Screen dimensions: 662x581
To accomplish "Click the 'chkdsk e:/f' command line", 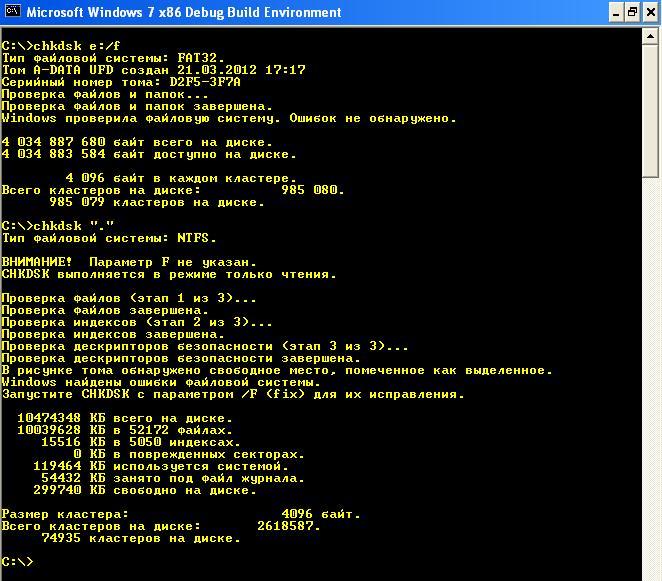I will pyautogui.click(x=61, y=46).
